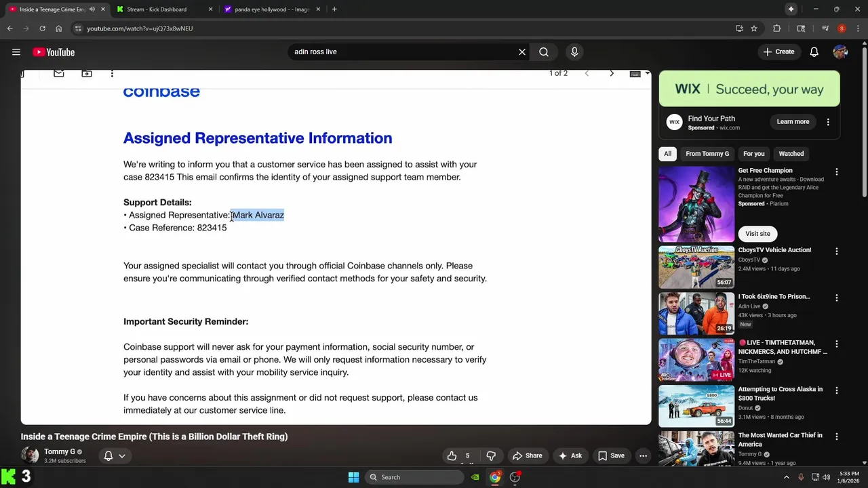Viewport: 868px width, 488px height.
Task: Click the Ask button
Action: click(570, 455)
